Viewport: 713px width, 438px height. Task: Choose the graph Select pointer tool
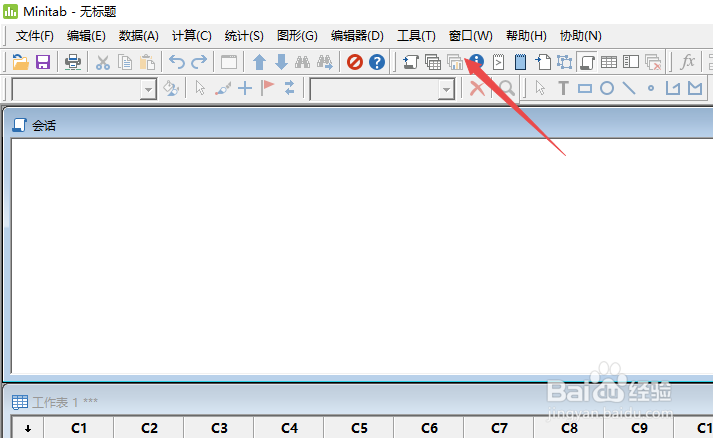tap(200, 88)
